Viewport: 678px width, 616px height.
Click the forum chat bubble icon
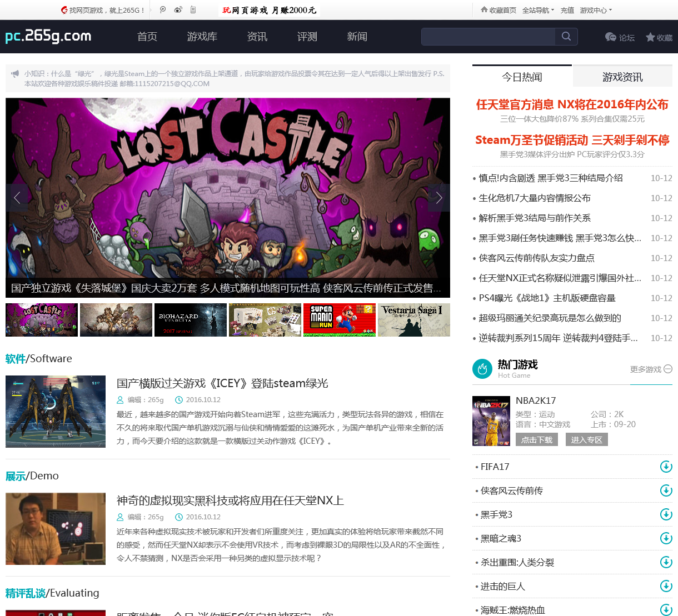611,37
